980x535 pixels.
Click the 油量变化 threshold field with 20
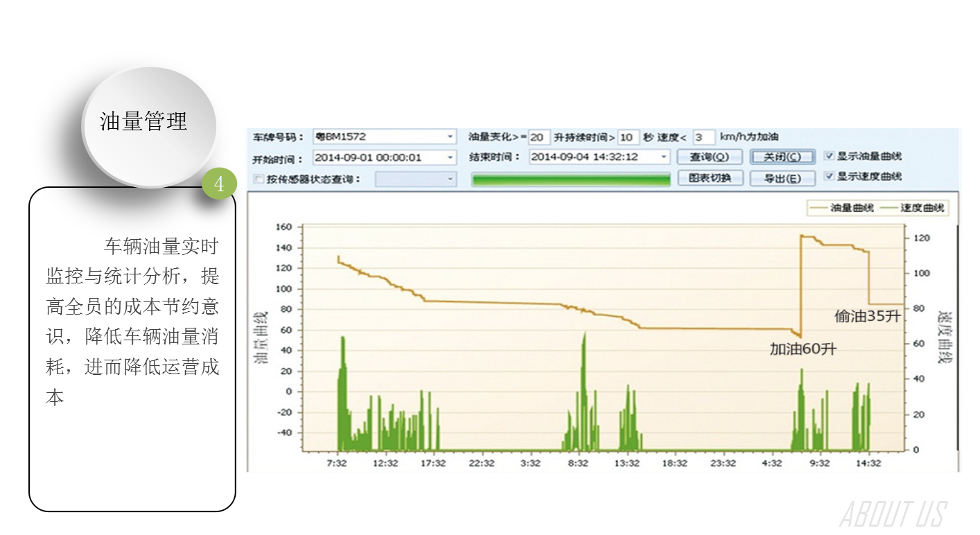tap(539, 137)
